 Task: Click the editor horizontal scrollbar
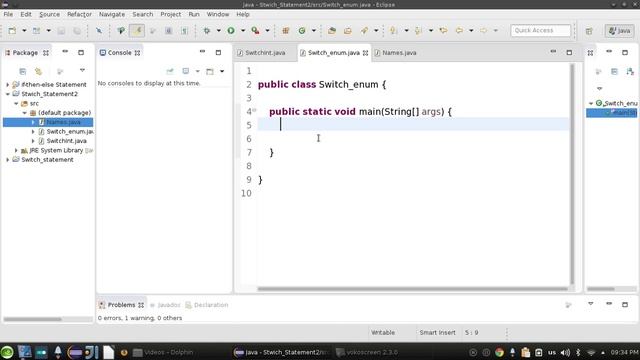(x=412, y=289)
